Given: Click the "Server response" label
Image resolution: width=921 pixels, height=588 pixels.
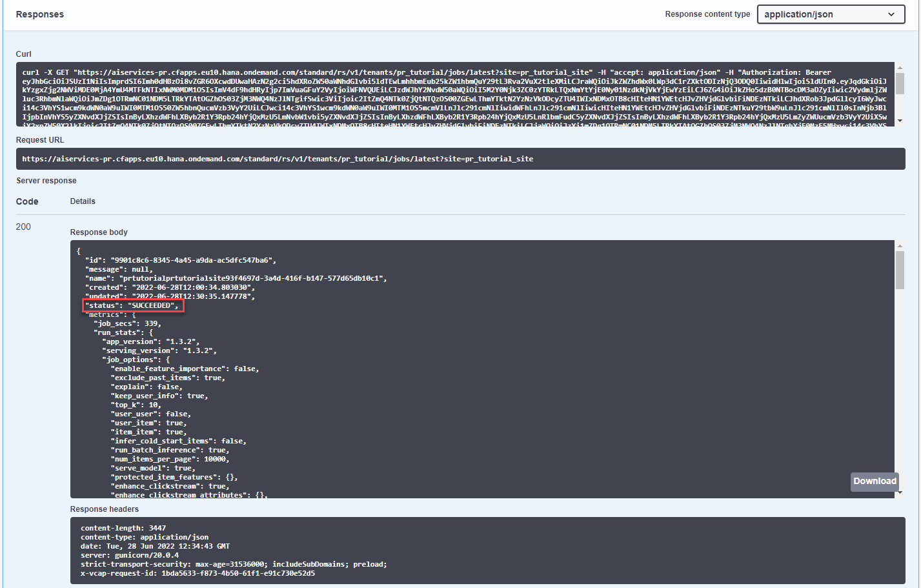Looking at the screenshot, I should [x=46, y=181].
